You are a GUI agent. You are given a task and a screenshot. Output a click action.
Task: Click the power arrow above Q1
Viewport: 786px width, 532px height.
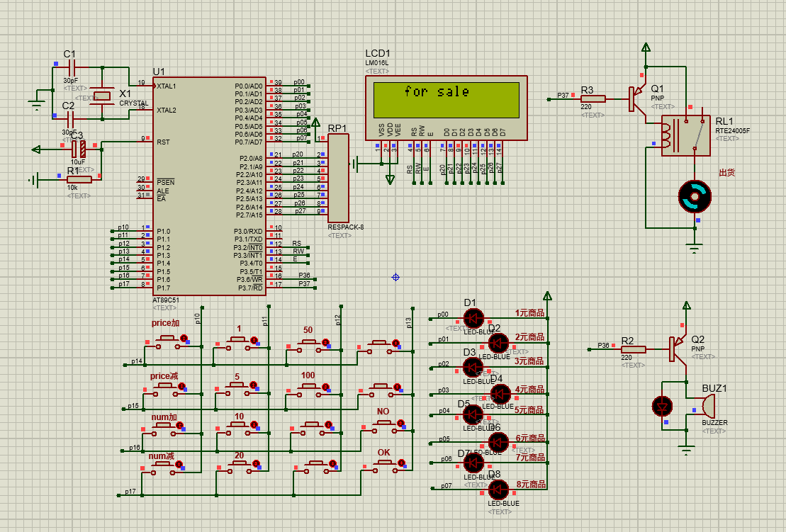pyautogui.click(x=646, y=47)
